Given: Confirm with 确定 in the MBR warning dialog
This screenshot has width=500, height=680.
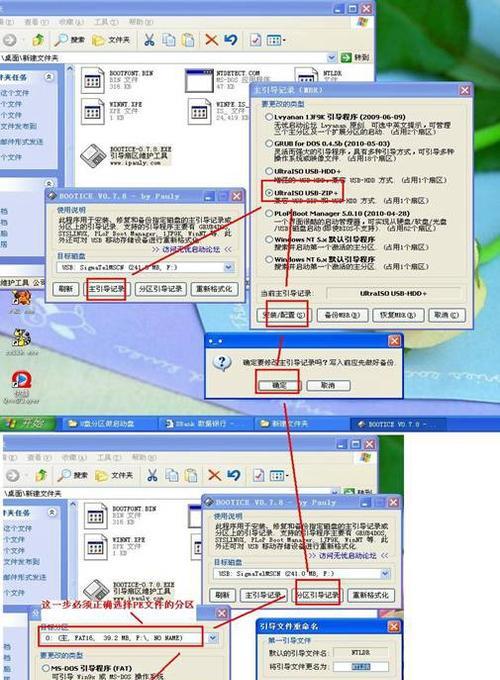Looking at the screenshot, I should point(279,385).
